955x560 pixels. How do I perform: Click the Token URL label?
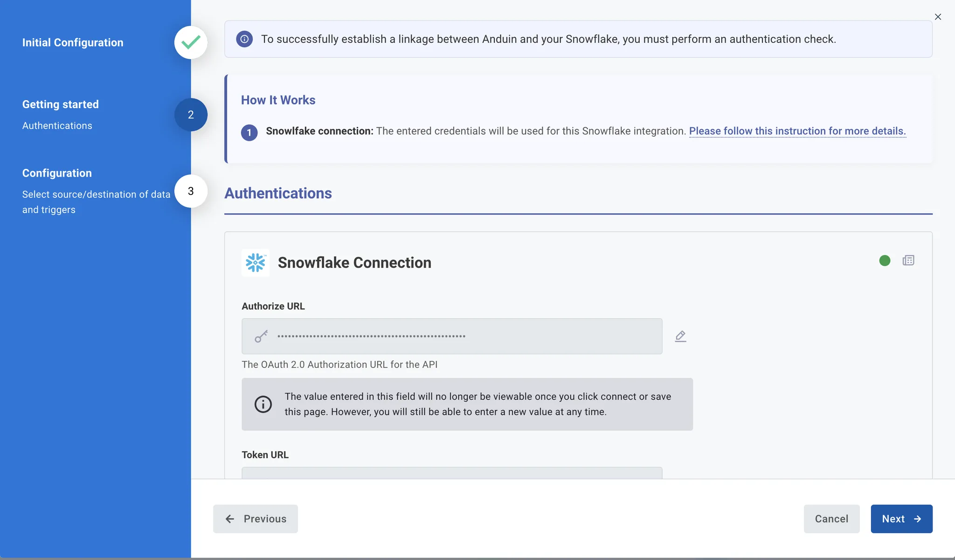[x=265, y=455]
